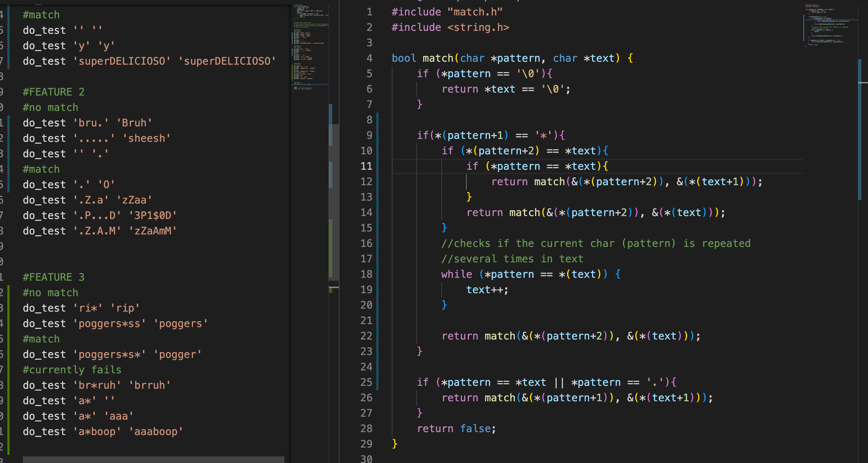Click the '#include <string.h>' line
This screenshot has width=868, height=463.
coord(450,27)
